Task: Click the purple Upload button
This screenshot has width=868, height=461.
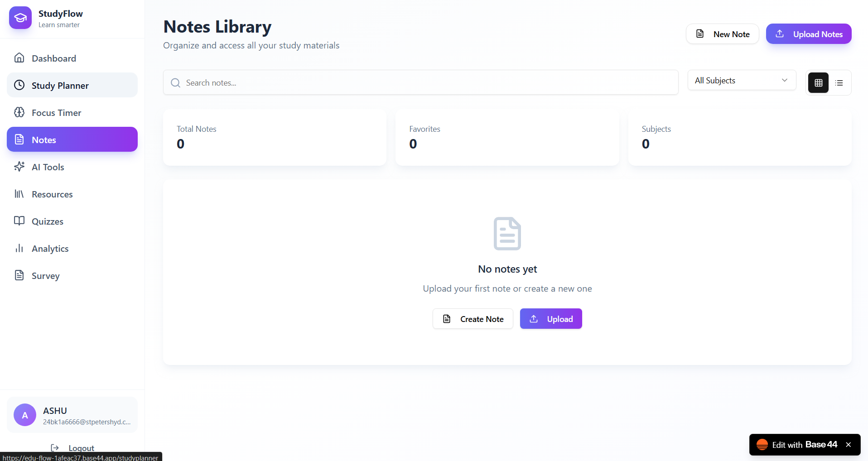Action: pos(551,319)
